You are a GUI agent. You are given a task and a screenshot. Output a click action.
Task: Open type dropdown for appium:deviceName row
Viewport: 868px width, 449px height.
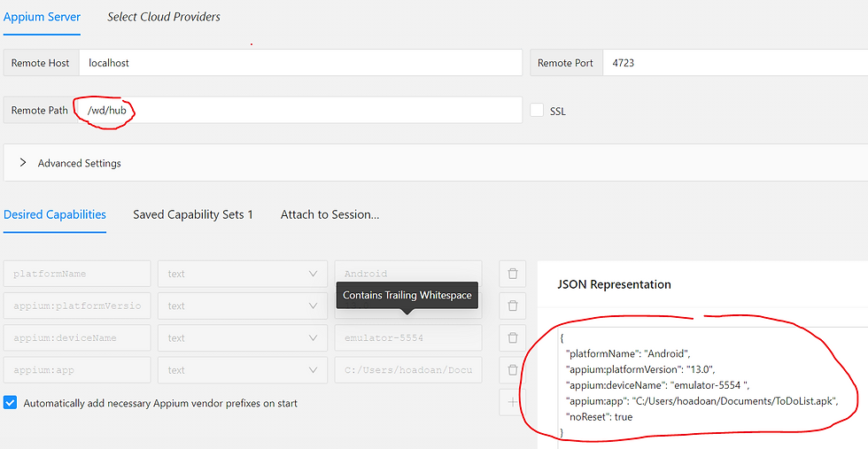243,337
